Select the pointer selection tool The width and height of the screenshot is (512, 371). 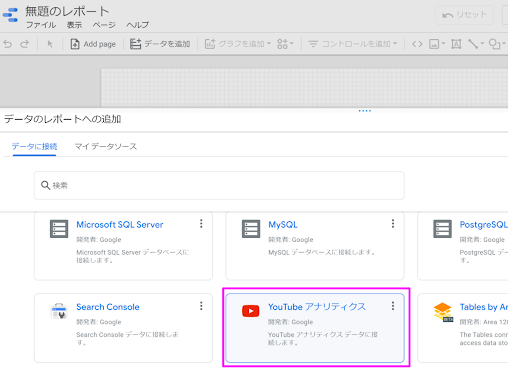click(x=50, y=44)
